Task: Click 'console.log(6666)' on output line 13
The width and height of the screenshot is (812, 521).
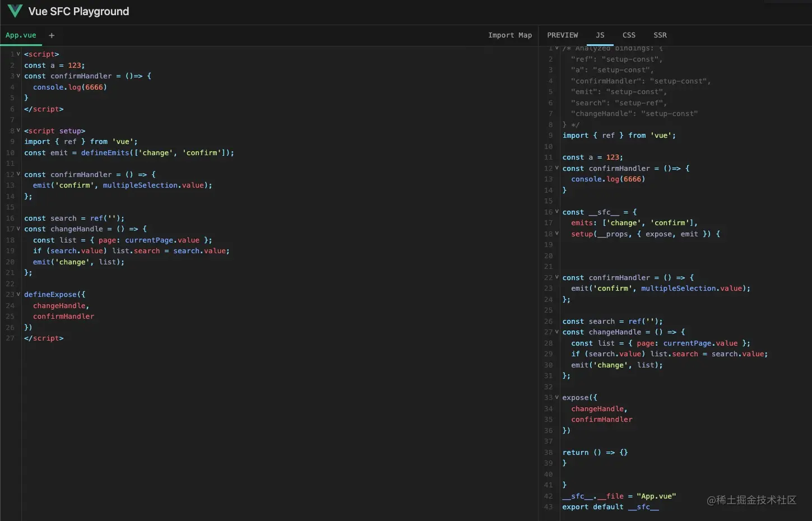Action: pyautogui.click(x=609, y=179)
